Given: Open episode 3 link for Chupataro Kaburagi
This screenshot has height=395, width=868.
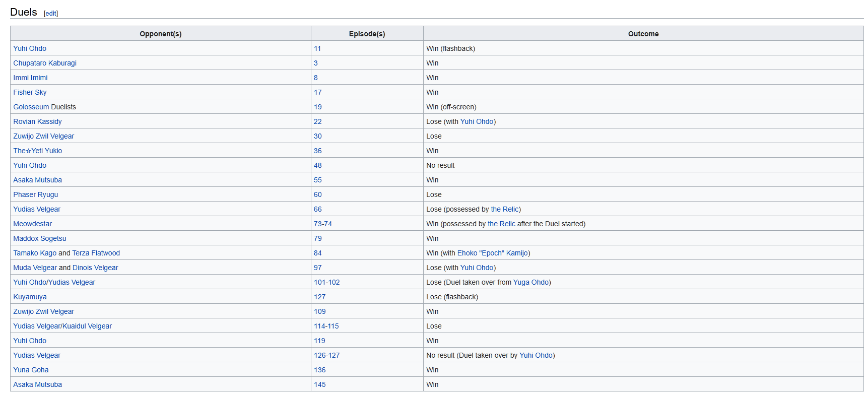Looking at the screenshot, I should (x=316, y=63).
